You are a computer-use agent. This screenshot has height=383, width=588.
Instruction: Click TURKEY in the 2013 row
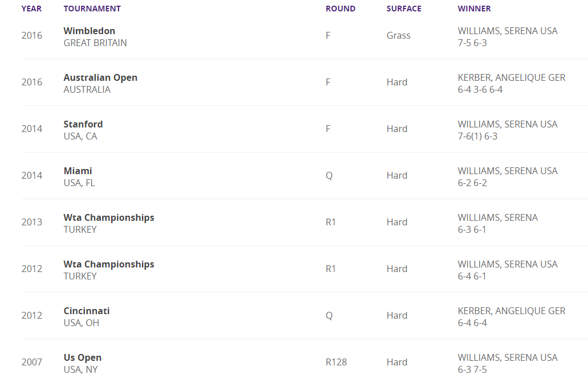tap(80, 229)
